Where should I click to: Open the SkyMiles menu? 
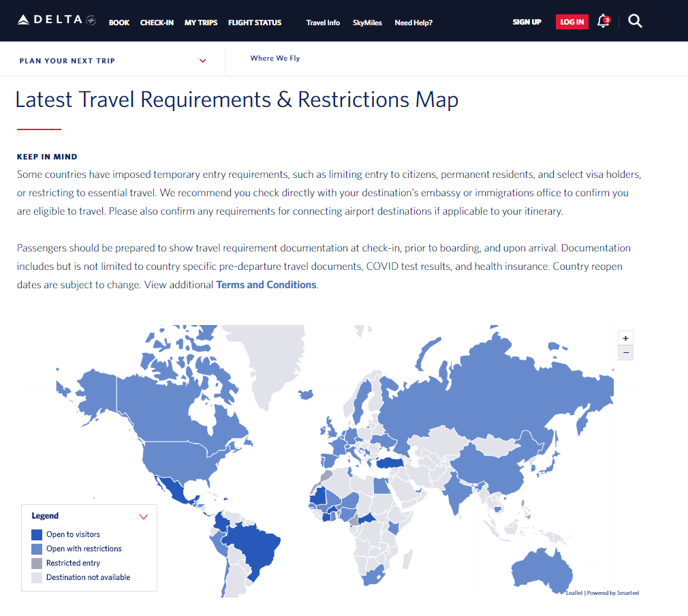[x=367, y=22]
